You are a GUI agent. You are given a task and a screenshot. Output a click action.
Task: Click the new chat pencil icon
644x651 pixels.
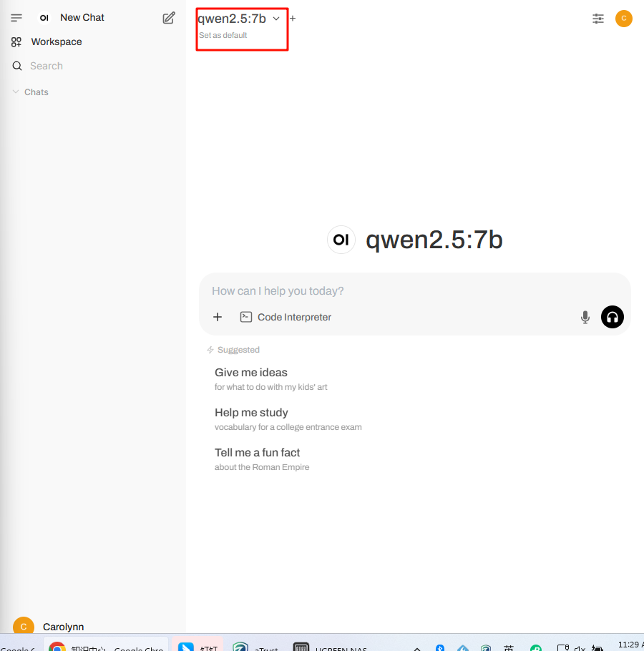(x=169, y=18)
